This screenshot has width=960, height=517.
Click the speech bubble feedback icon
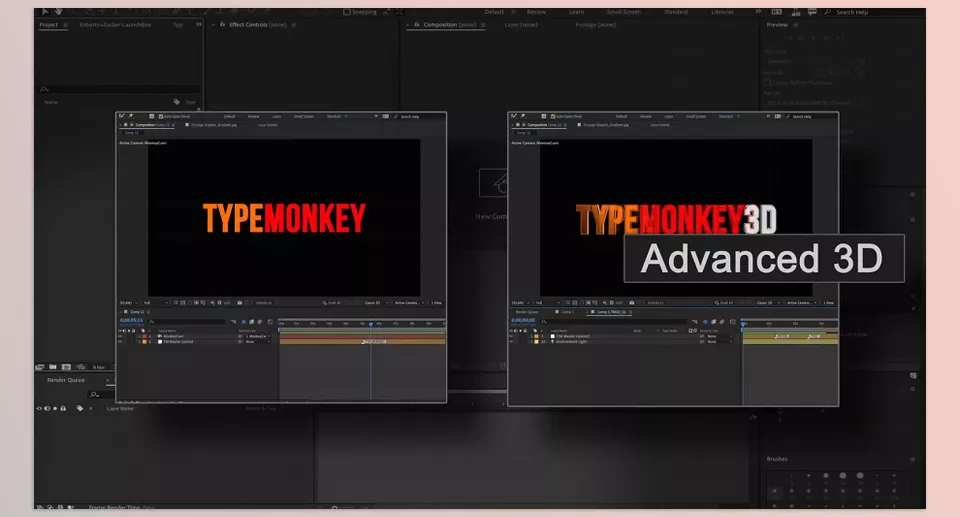[x=812, y=12]
